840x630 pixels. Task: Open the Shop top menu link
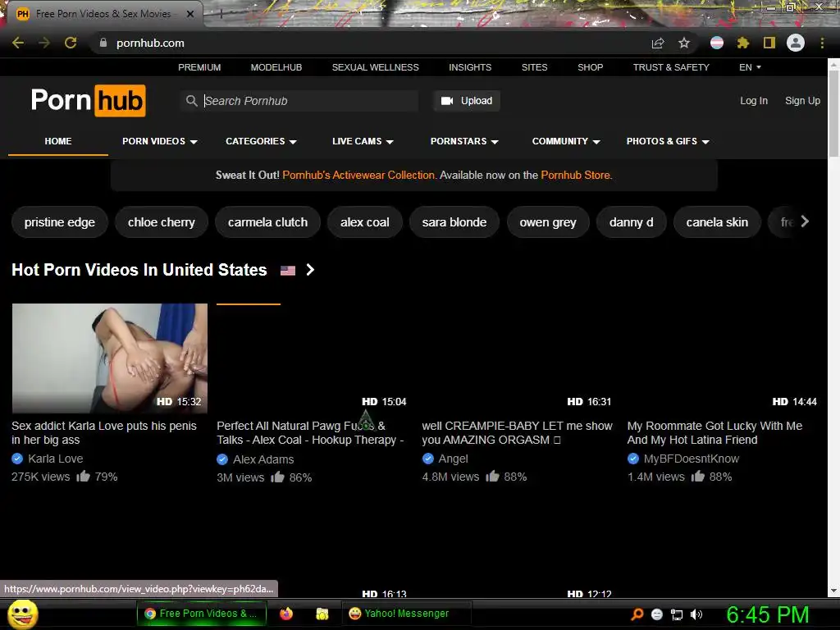tap(591, 67)
